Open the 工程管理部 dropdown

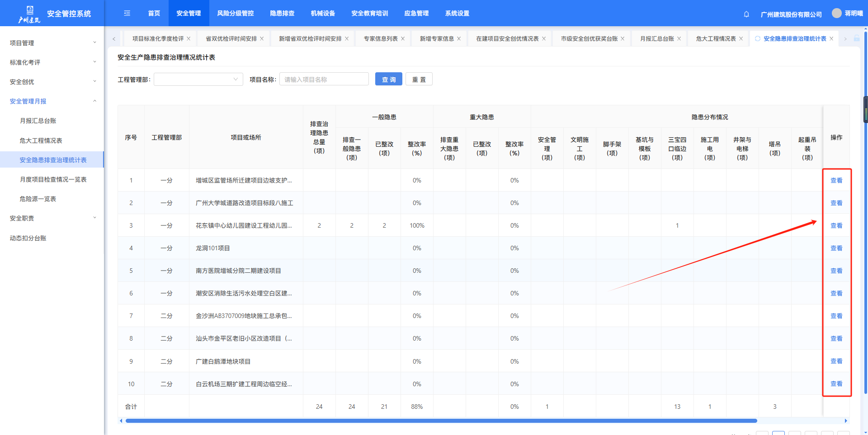(x=198, y=80)
